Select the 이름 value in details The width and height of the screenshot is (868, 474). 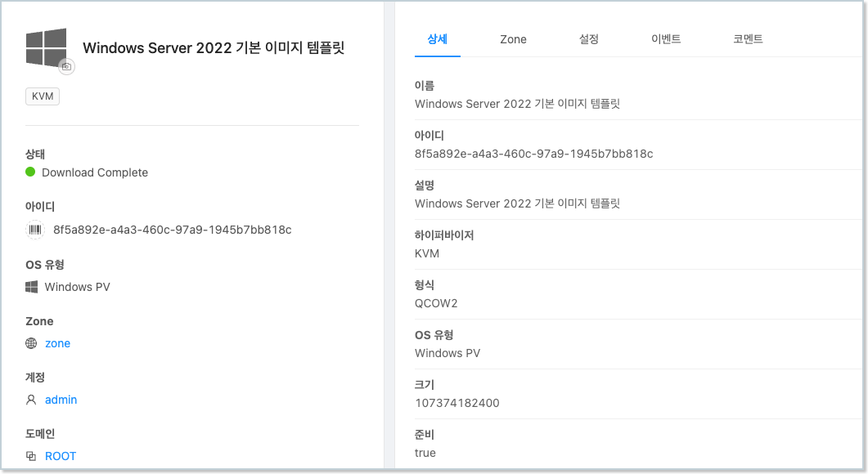tap(517, 104)
